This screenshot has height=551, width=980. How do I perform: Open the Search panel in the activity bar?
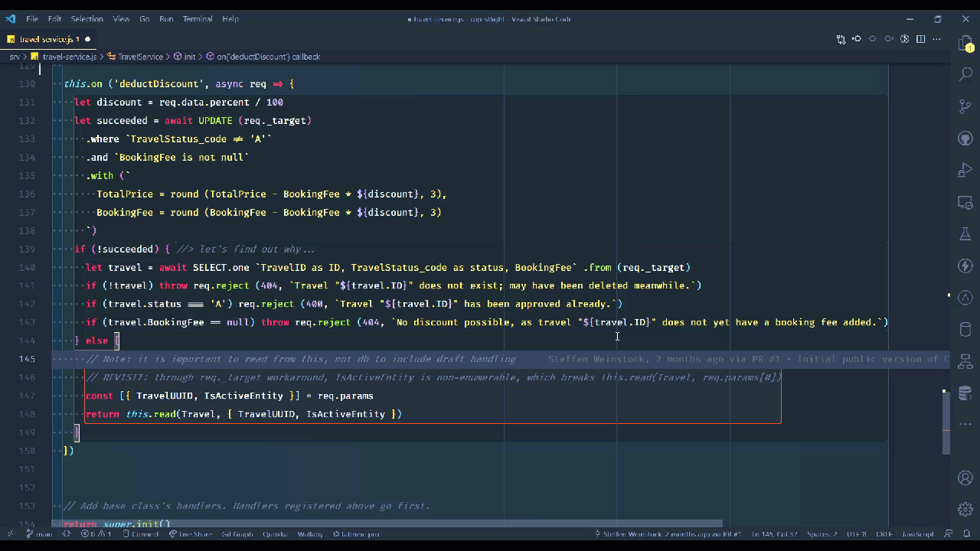[965, 73]
